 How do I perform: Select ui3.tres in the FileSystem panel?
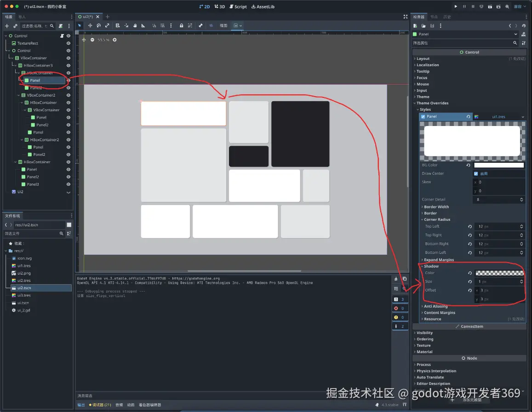(24, 295)
